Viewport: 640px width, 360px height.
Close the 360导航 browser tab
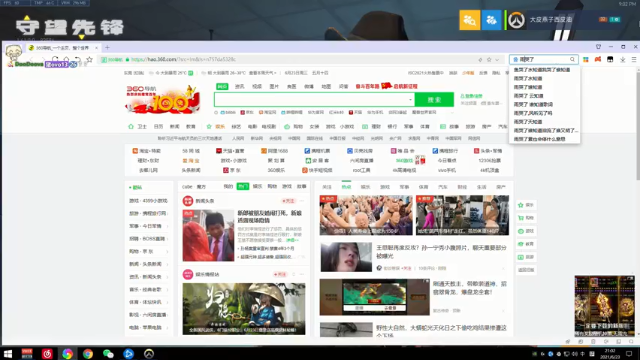tap(96, 48)
